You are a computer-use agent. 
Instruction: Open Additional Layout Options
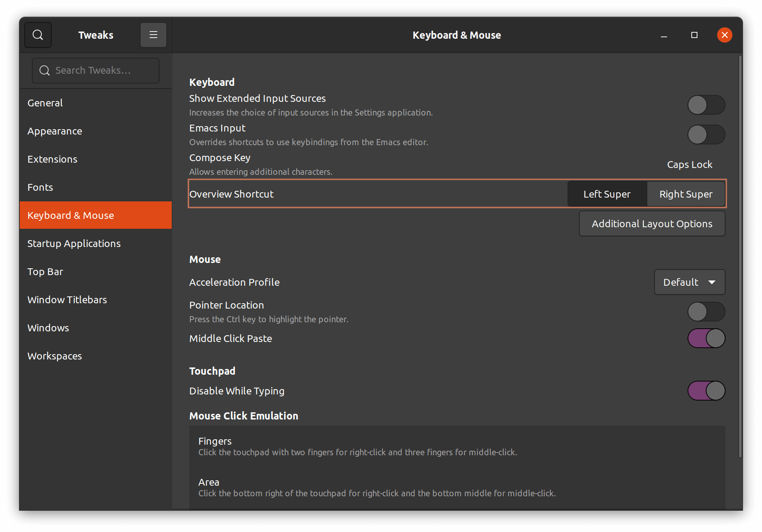click(x=651, y=224)
